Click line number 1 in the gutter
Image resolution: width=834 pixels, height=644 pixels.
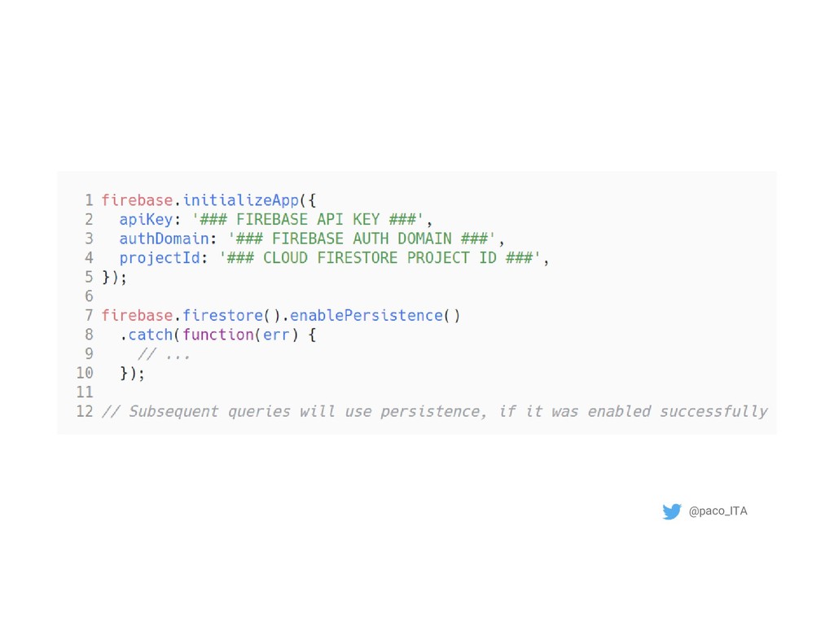click(x=89, y=200)
